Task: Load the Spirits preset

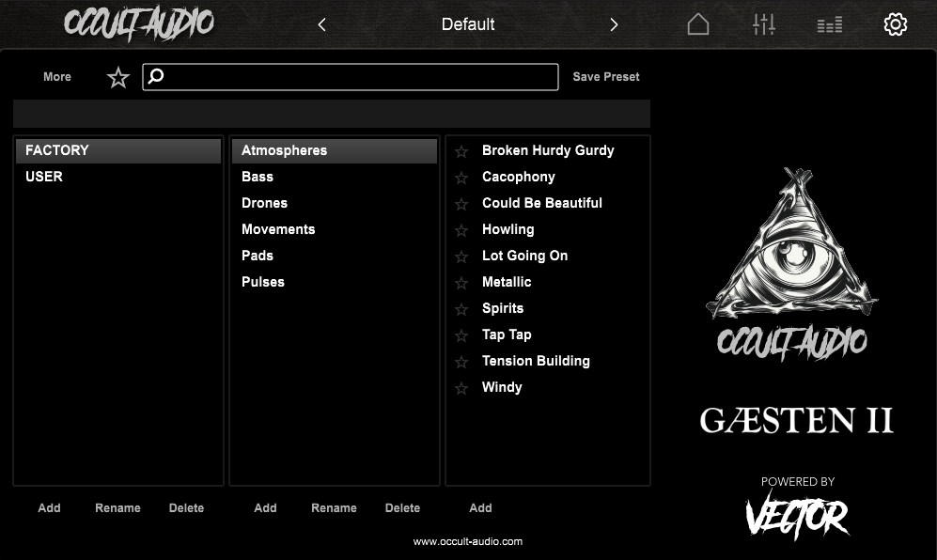Action: (x=503, y=308)
